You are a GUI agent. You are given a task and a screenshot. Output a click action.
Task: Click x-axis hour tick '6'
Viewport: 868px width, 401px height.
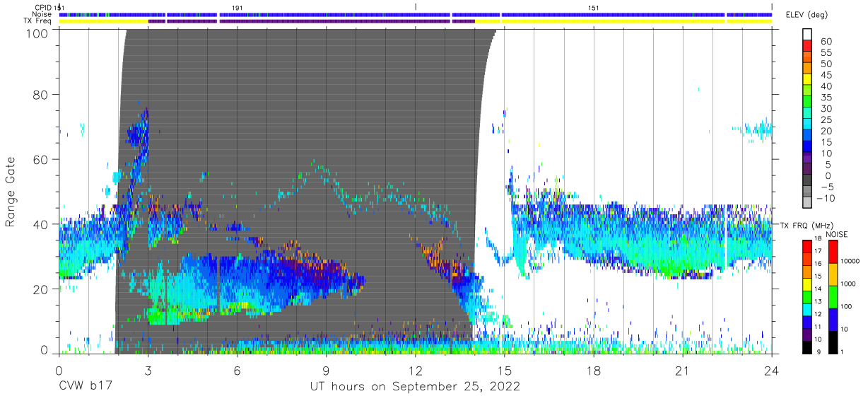click(x=237, y=370)
